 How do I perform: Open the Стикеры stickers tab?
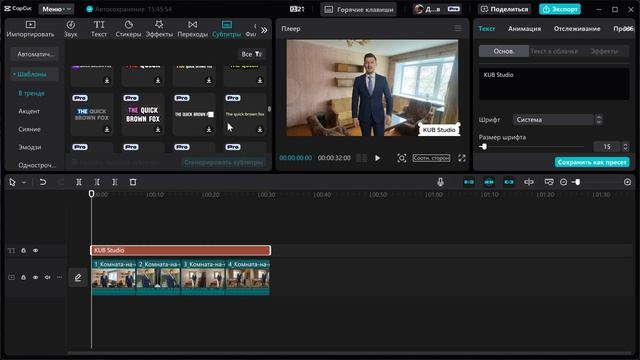[128, 29]
